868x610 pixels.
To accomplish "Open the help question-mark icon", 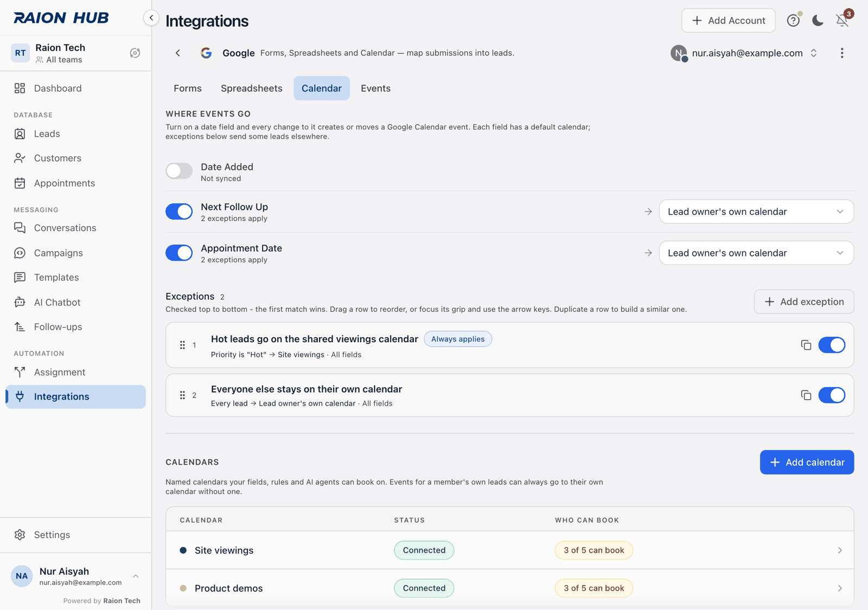I will (x=793, y=21).
